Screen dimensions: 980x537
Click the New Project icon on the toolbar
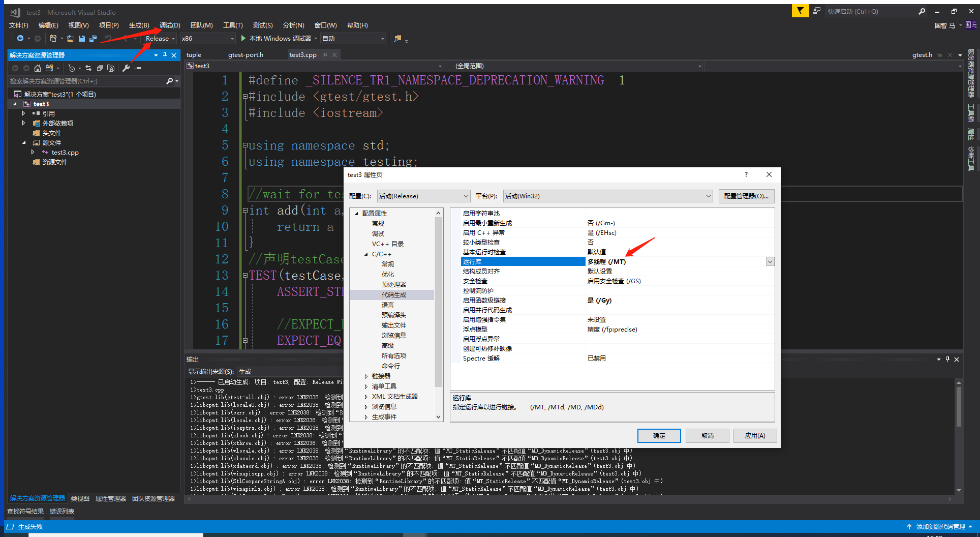(53, 38)
